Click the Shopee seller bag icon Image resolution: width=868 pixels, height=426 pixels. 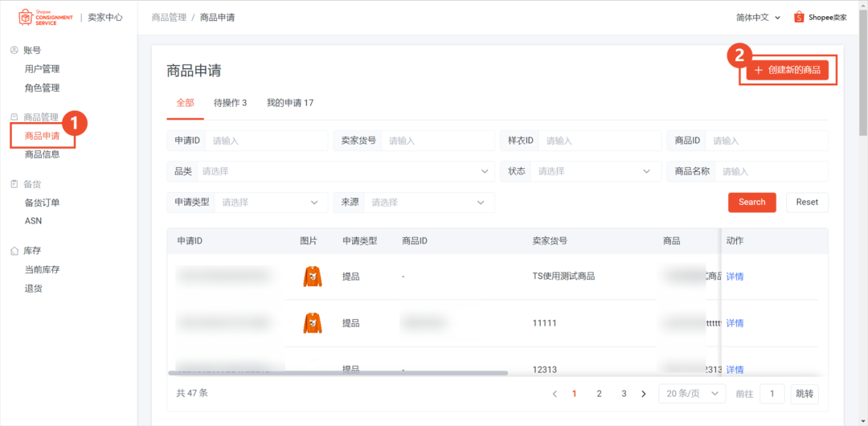click(799, 17)
